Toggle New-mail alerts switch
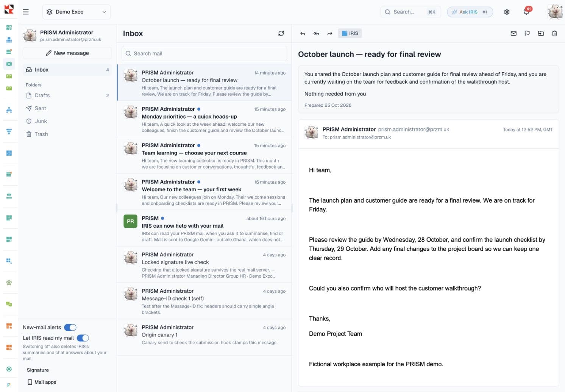Viewport: 565px width, 392px height. click(x=70, y=327)
